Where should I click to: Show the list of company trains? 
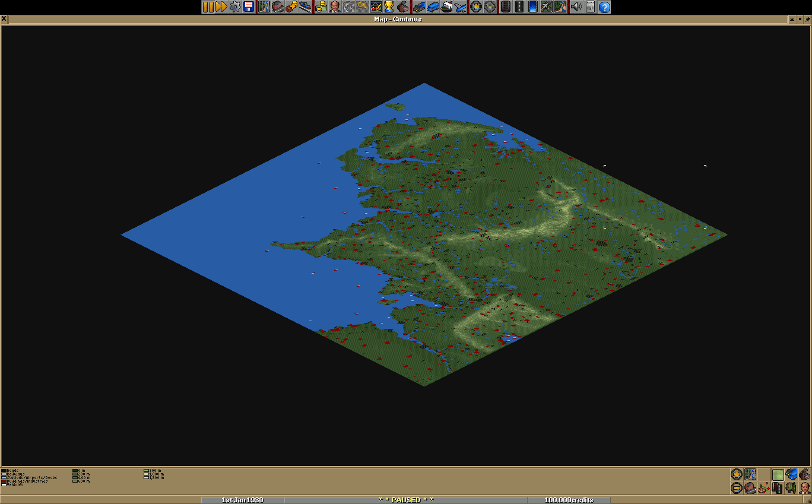(x=419, y=7)
